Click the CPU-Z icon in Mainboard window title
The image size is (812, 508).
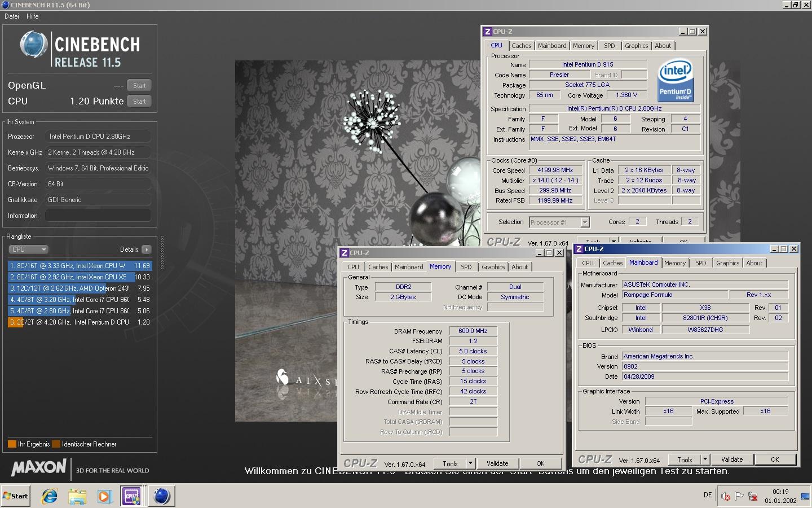pos(579,249)
